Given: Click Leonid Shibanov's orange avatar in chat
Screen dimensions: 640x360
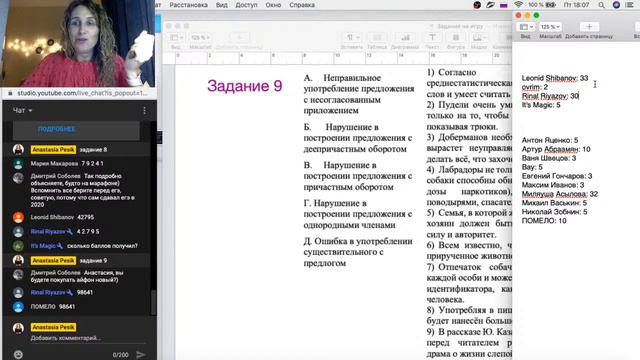Looking at the screenshot, I should (18, 217).
